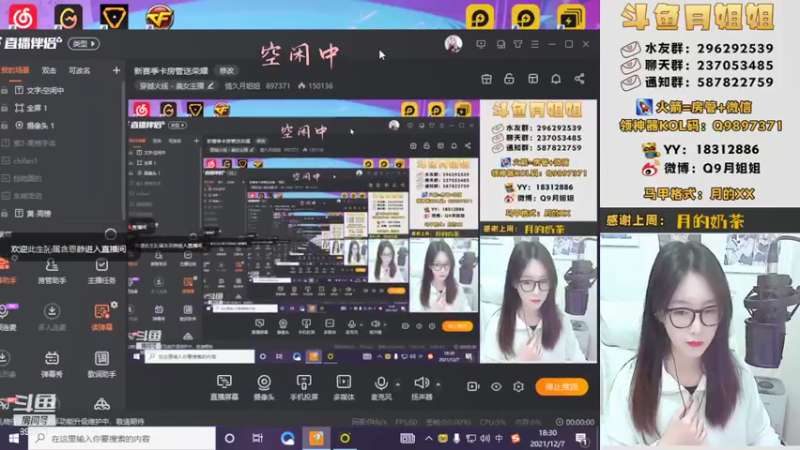Open the hamburger menu in title bar
The image size is (800, 450).
coord(535,44)
